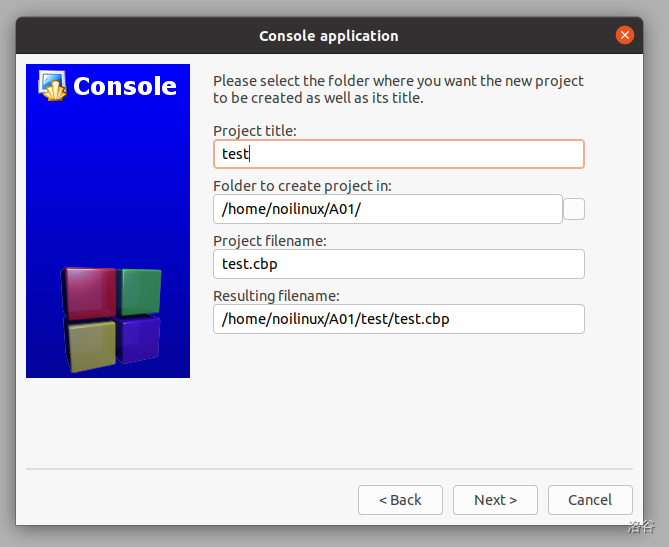Click the 'Project filename:' label
The height and width of the screenshot is (547, 669).
coord(270,241)
